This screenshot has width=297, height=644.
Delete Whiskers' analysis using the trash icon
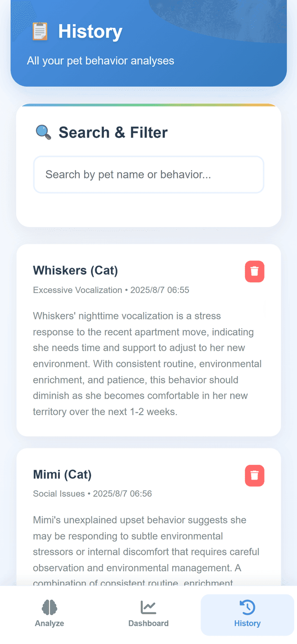tap(254, 271)
